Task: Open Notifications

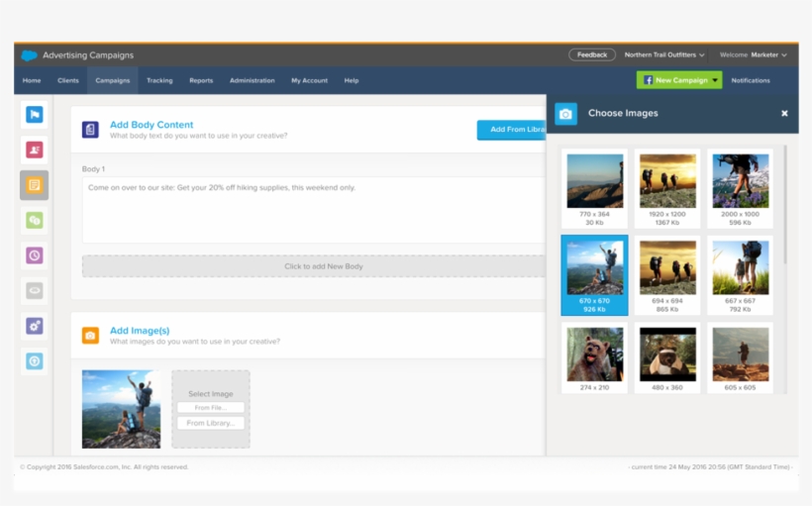Action: (751, 80)
